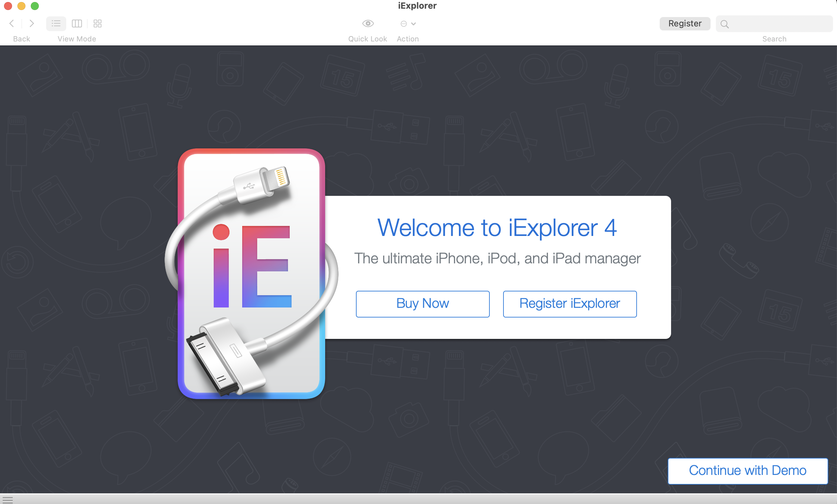Viewport: 837px width, 504px height.
Task: Click the green fullscreen window button
Action: point(35,6)
